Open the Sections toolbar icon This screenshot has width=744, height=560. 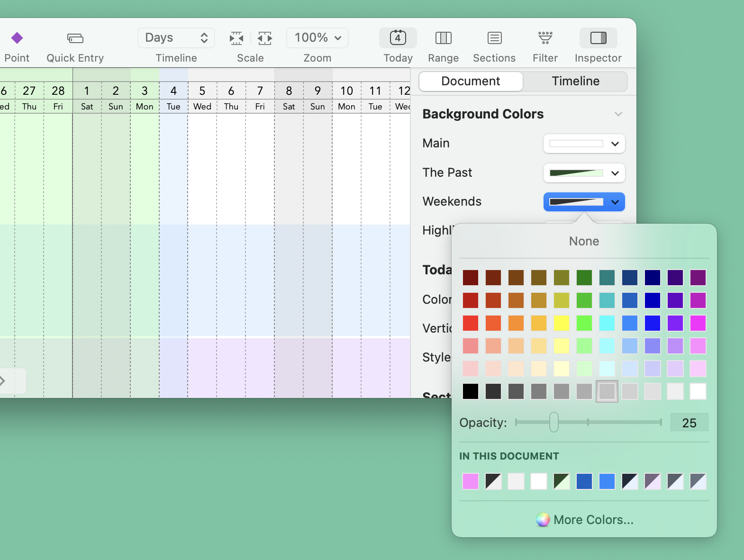click(x=494, y=38)
